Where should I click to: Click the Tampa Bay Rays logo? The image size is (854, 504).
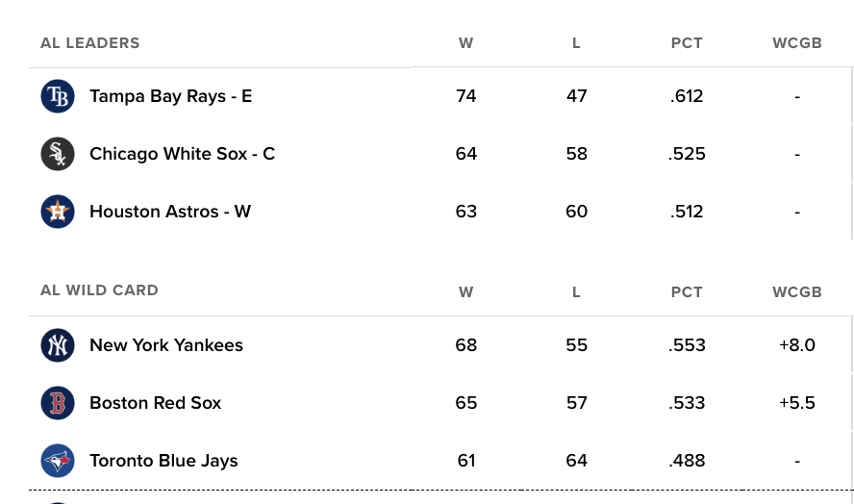pyautogui.click(x=58, y=96)
